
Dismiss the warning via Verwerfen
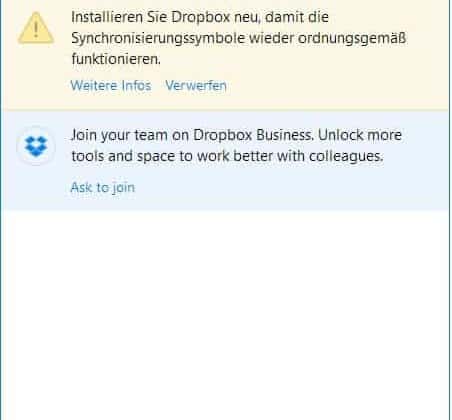coord(196,86)
